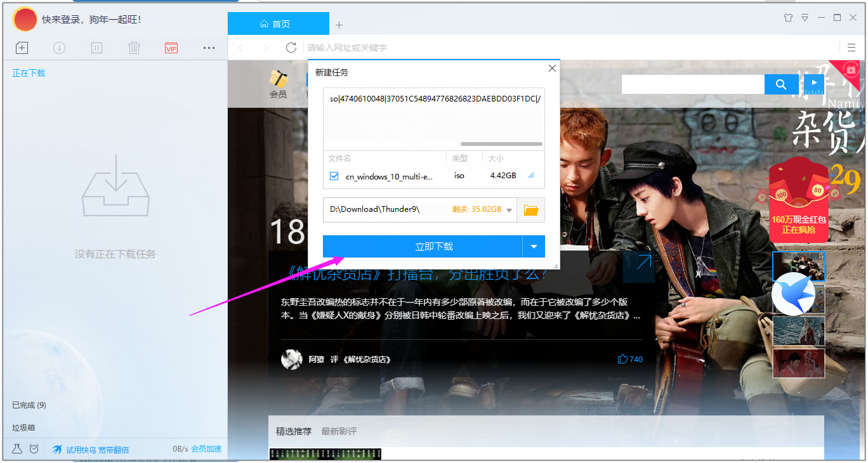The image size is (868, 463).
Task: Open the lab flask icon in status bar
Action: point(17,449)
